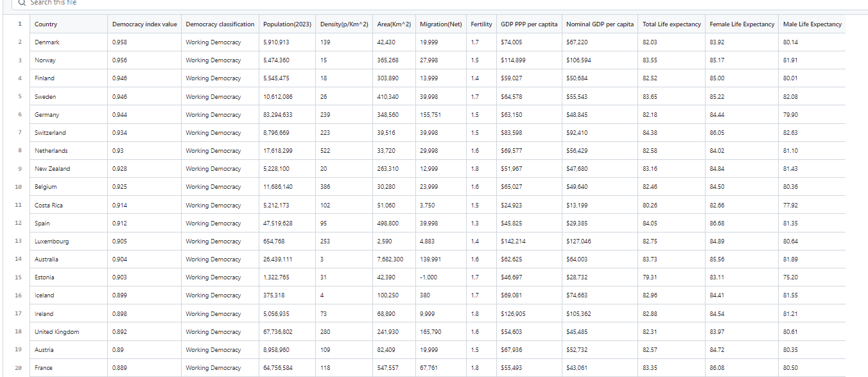
Task: Select Australia's area cell 7,682,300
Action: click(x=390, y=259)
